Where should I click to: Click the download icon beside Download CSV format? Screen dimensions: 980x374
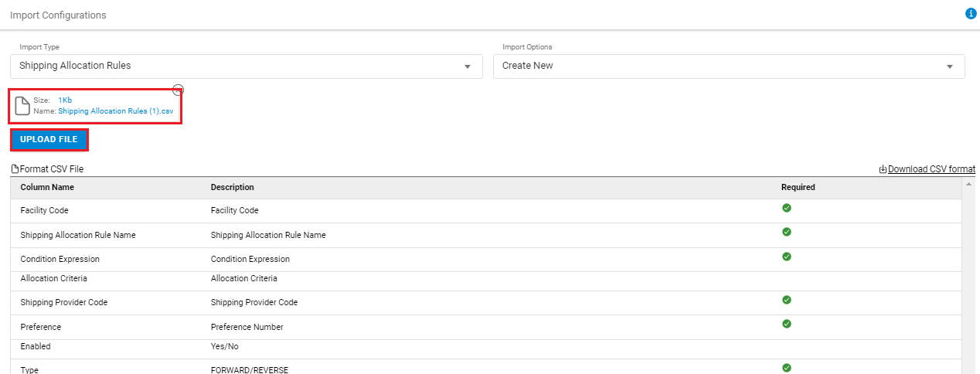tap(883, 169)
